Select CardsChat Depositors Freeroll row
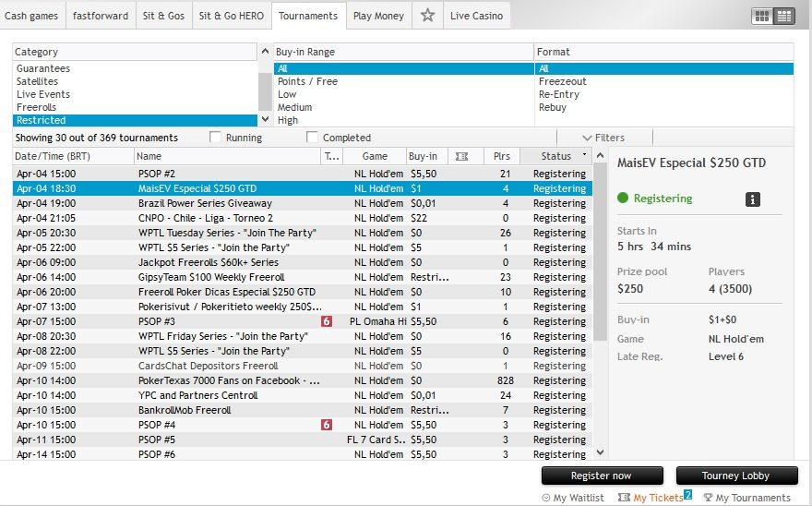 coord(303,366)
